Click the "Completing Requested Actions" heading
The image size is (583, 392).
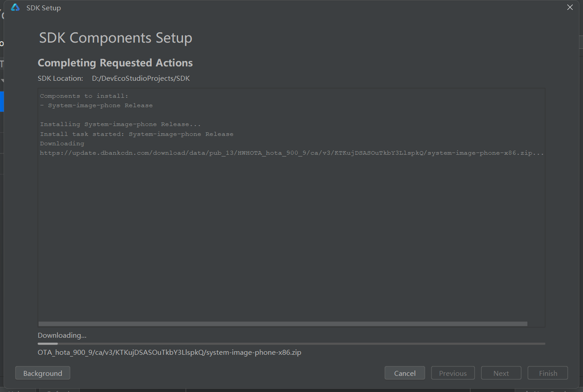[115, 63]
